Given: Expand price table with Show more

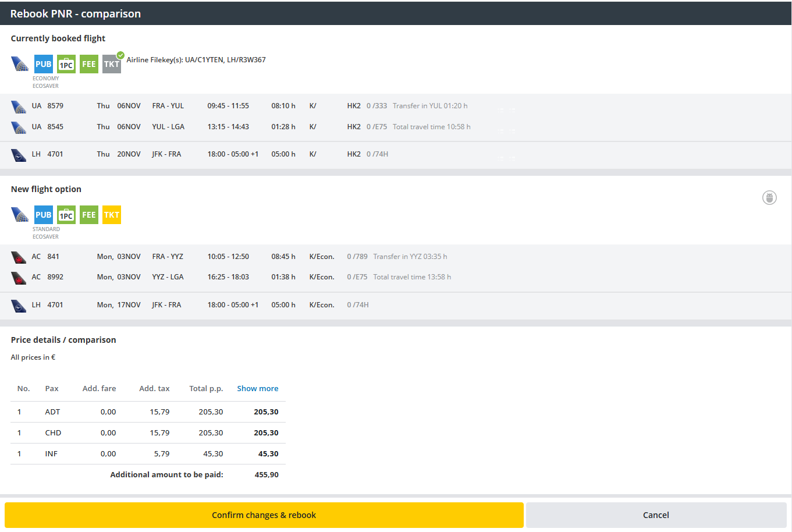Looking at the screenshot, I should pyautogui.click(x=257, y=388).
